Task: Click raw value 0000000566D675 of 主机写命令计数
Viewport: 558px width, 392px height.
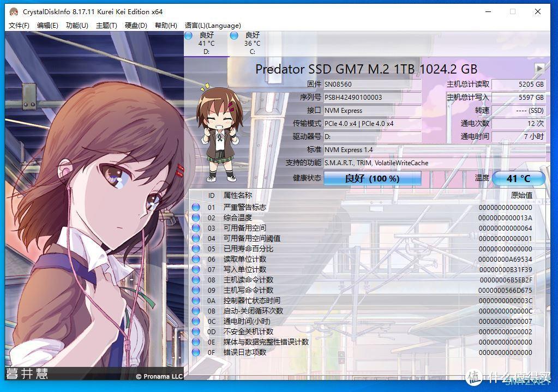Action: coord(505,290)
